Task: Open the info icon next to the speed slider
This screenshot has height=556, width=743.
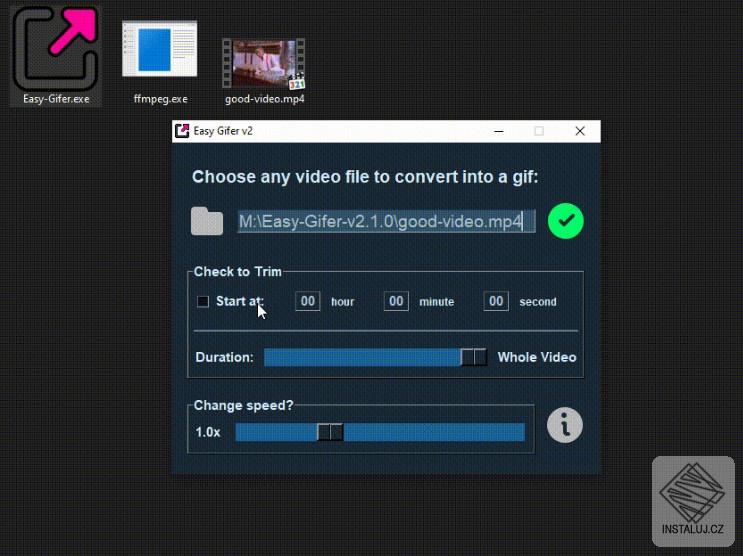Action: (x=565, y=425)
